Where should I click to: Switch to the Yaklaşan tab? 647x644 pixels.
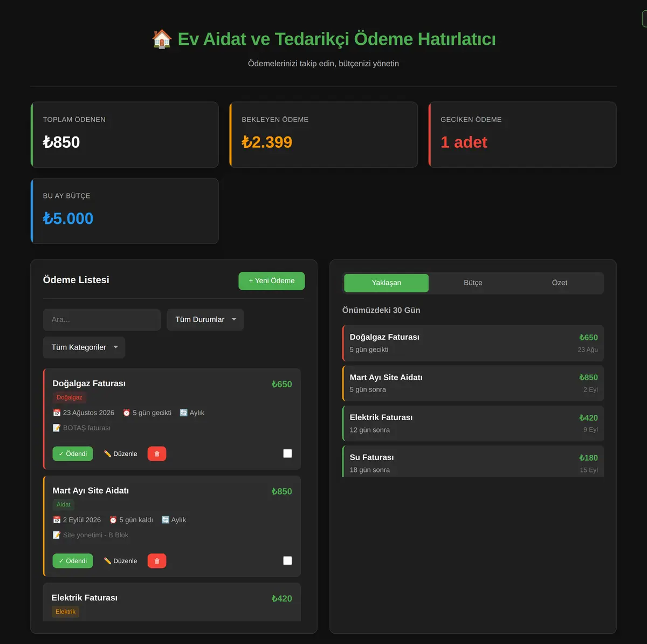tap(386, 283)
